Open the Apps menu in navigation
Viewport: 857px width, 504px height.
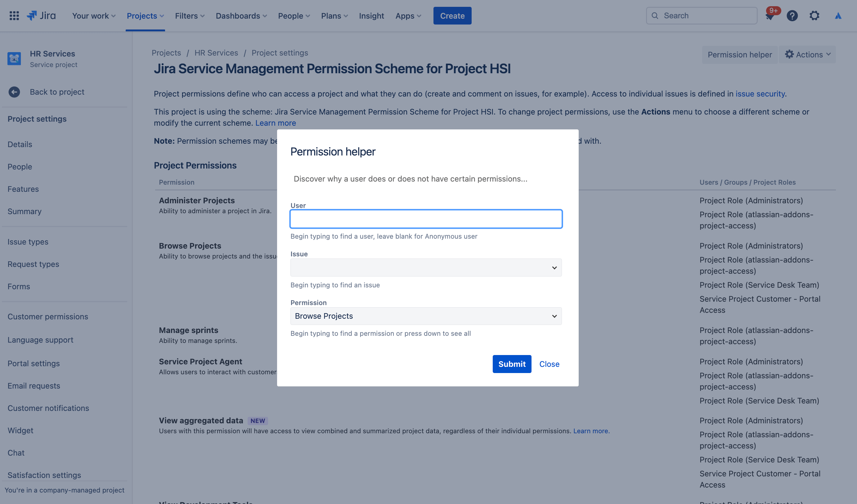point(408,15)
